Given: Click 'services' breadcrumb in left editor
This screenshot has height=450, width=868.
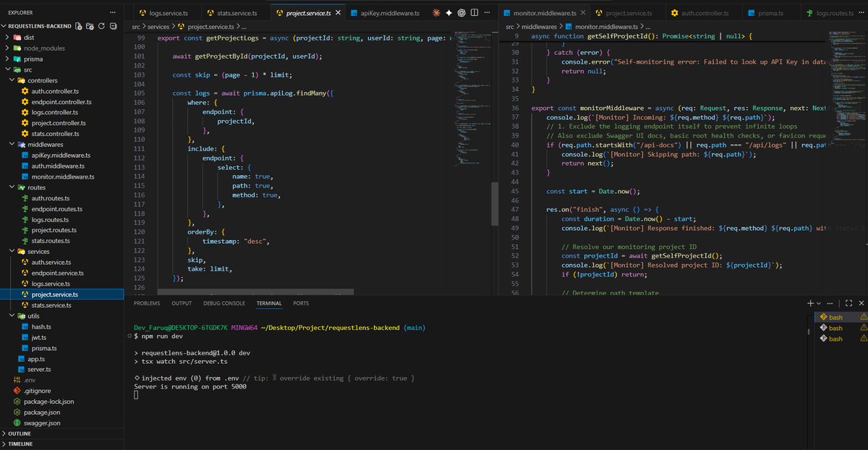Looking at the screenshot, I should (158, 26).
